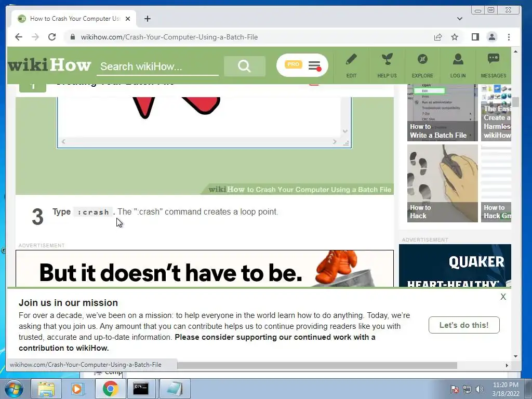Click the horizontal page scrollbar thumb

pos(317,365)
